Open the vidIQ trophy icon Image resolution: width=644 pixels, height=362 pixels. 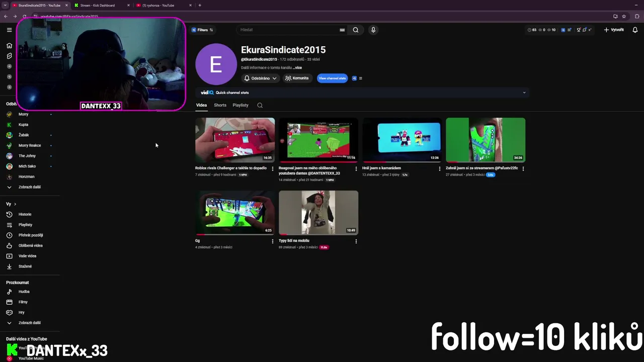tap(579, 30)
